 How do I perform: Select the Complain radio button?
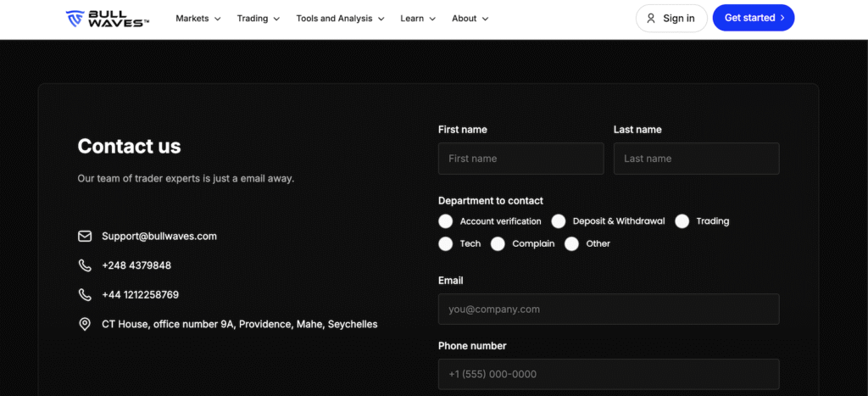tap(498, 244)
